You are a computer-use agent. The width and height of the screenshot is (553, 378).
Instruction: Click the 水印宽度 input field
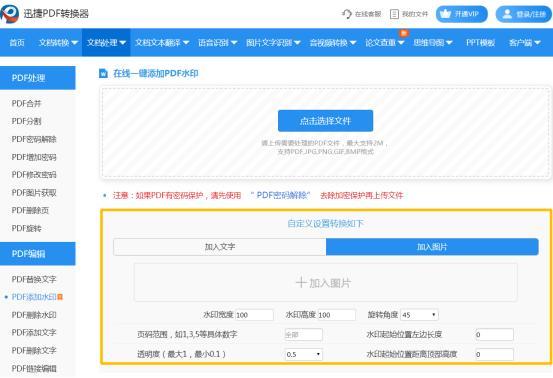click(x=254, y=315)
